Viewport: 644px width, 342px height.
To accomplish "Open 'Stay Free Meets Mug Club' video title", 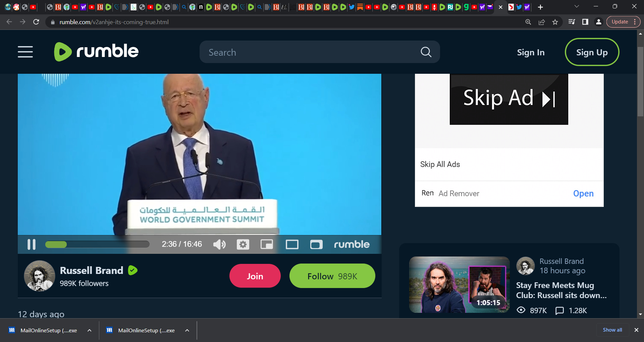I will tap(561, 290).
